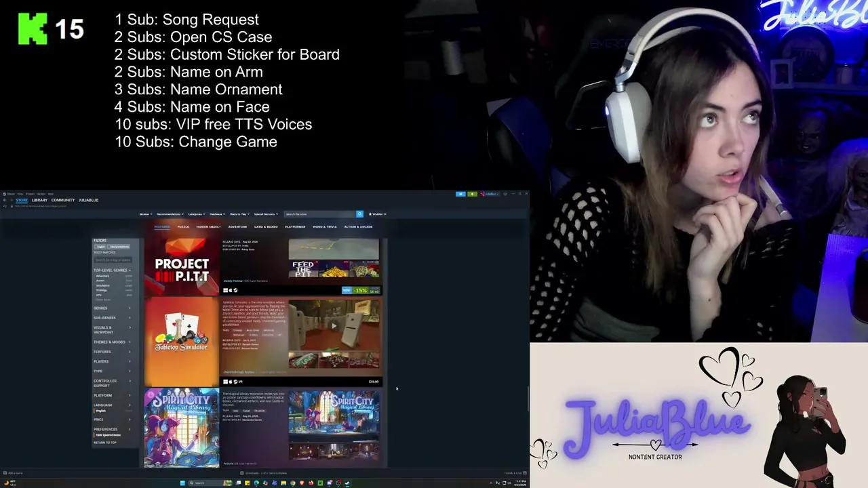
Task: Open the JULIABLUE profile tab
Action: pos(88,200)
